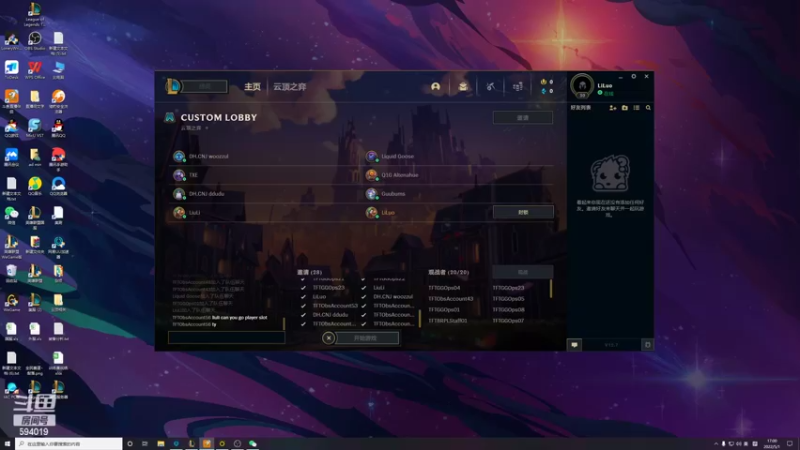Toggle checkmark next to LiLuo invite
Image resolution: width=800 pixels, height=450 pixels.
303,297
